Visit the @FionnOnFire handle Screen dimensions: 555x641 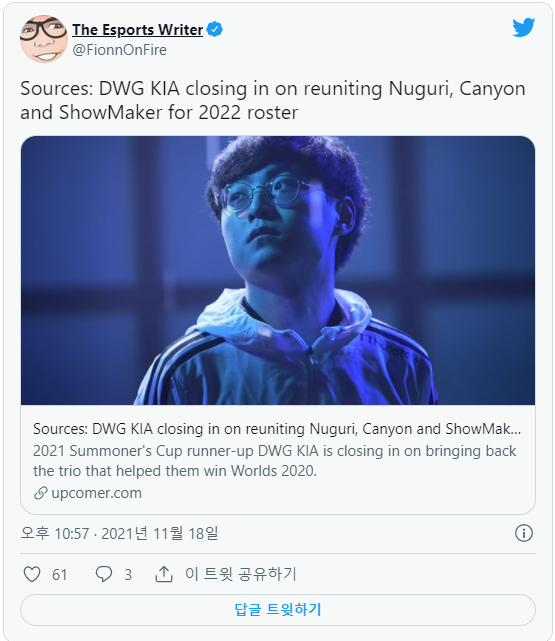pos(120,50)
